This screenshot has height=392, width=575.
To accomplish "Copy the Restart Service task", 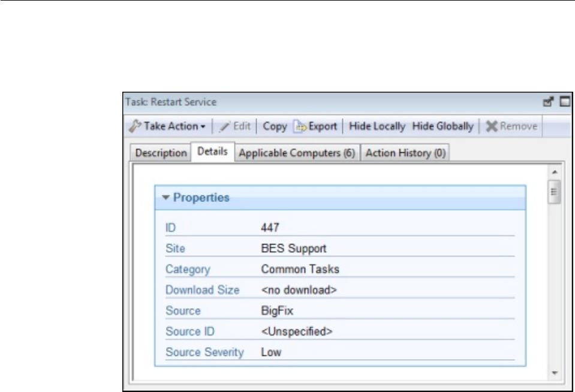I will pyautogui.click(x=275, y=126).
